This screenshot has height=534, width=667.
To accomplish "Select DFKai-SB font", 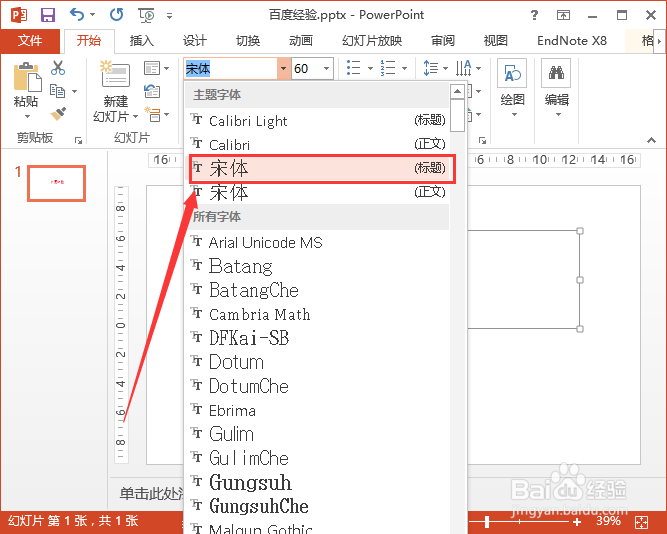I will [317, 338].
